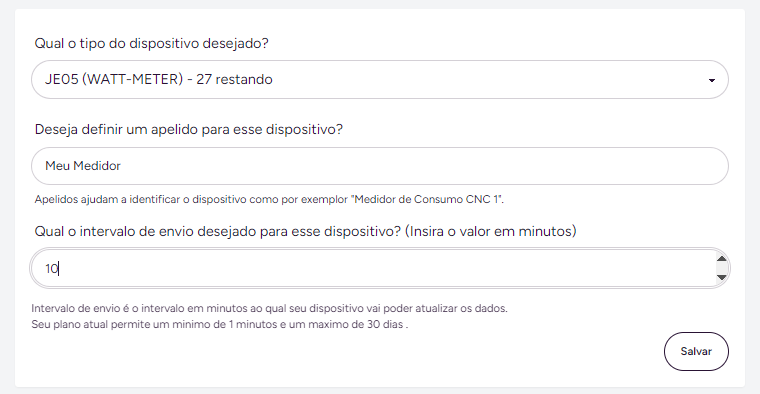Viewport: 760px width, 394px height.
Task: Place cursor at end of Meu Medidor text
Action: click(x=121, y=166)
